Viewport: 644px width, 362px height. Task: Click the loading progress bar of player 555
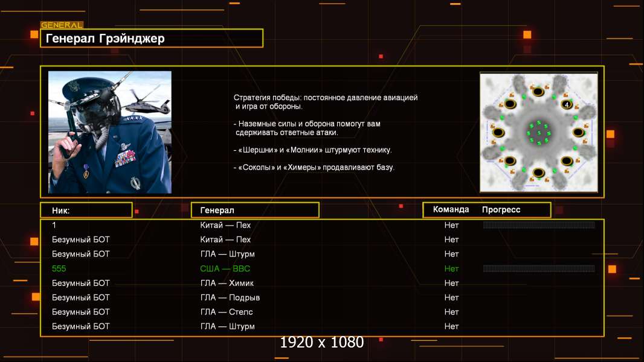point(539,268)
